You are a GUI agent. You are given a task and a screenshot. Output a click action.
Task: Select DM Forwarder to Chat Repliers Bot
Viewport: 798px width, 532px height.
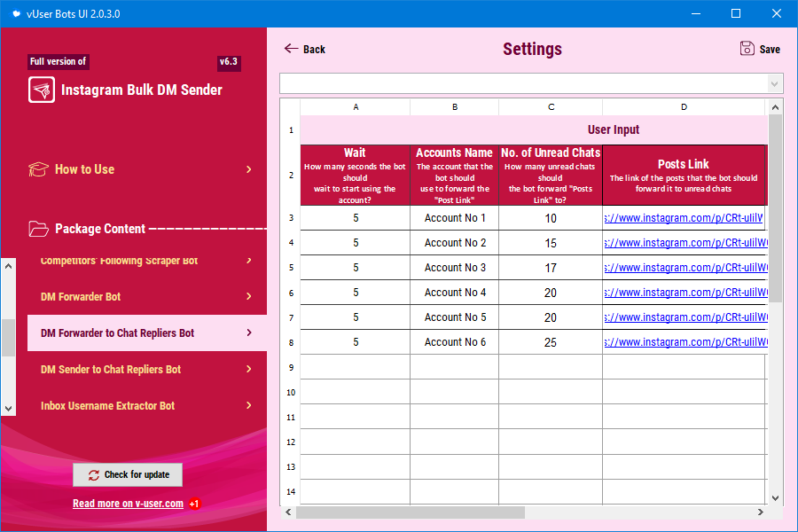pyautogui.click(x=147, y=333)
